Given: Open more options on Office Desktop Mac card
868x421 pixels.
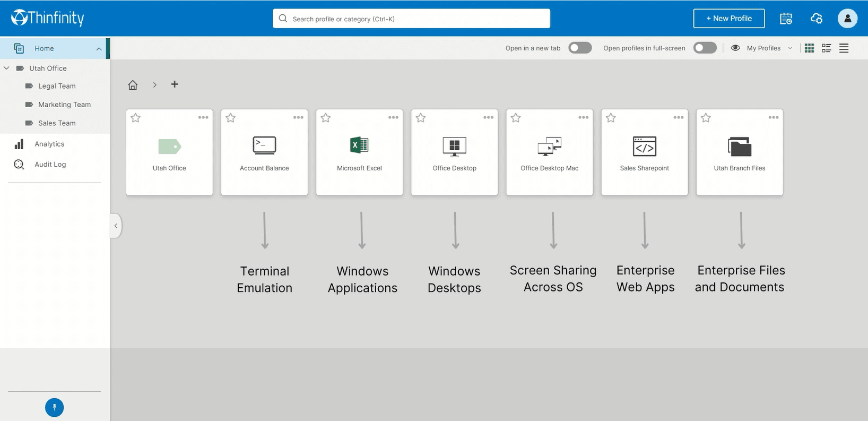Looking at the screenshot, I should [583, 117].
